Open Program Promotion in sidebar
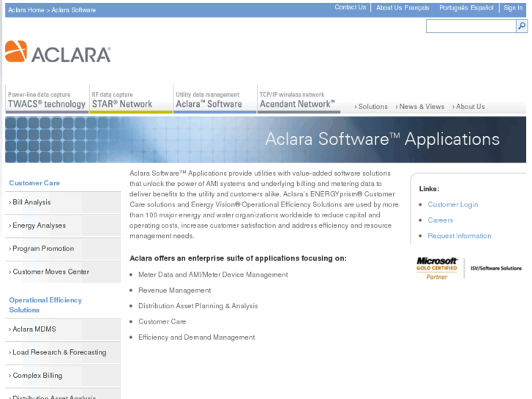This screenshot has height=399, width=532. 63,249
